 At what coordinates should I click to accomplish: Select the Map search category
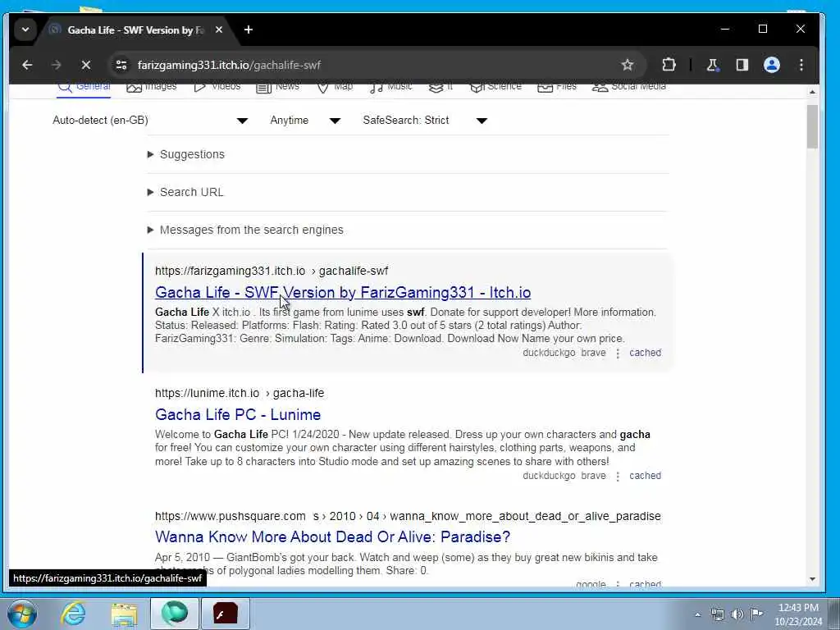[x=335, y=87]
